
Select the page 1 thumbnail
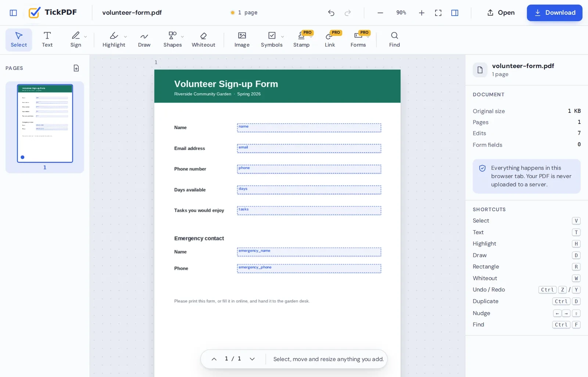pyautogui.click(x=45, y=124)
